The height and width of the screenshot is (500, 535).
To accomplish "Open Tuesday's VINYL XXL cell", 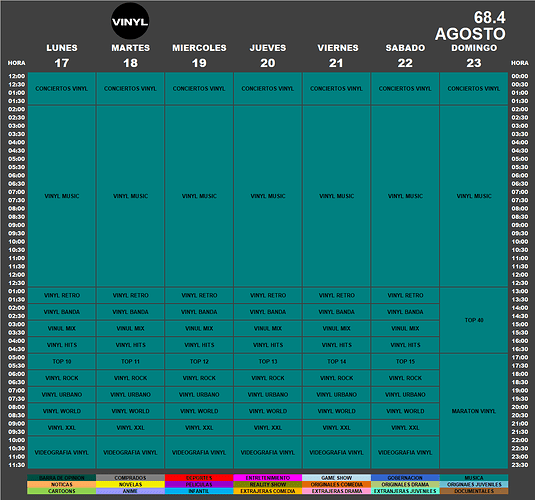I will tap(130, 428).
